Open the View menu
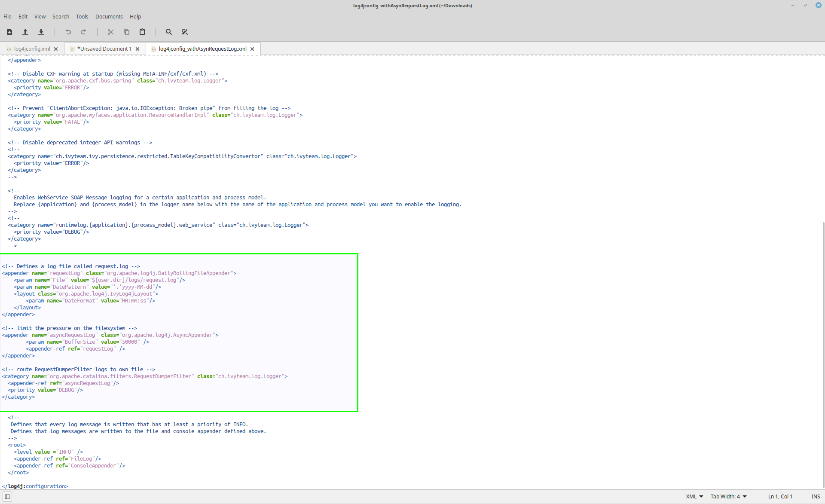The image size is (825, 504). click(x=40, y=16)
